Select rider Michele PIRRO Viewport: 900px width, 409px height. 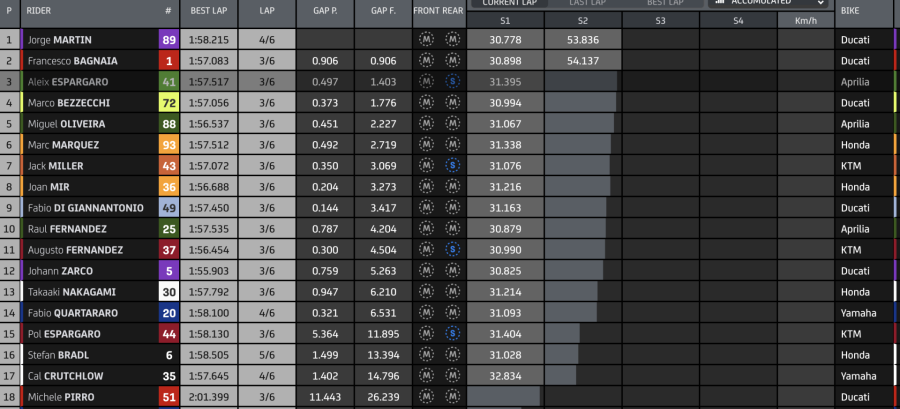[61, 397]
